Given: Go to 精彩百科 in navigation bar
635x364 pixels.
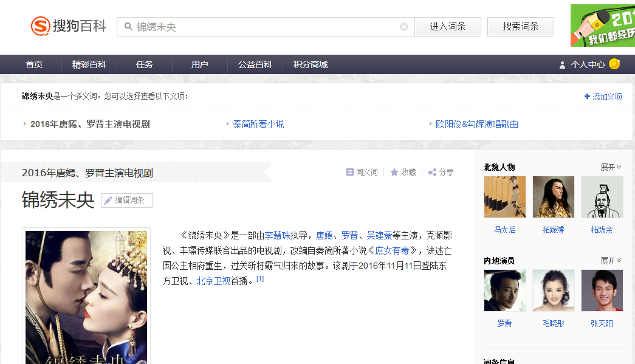Looking at the screenshot, I should (89, 65).
